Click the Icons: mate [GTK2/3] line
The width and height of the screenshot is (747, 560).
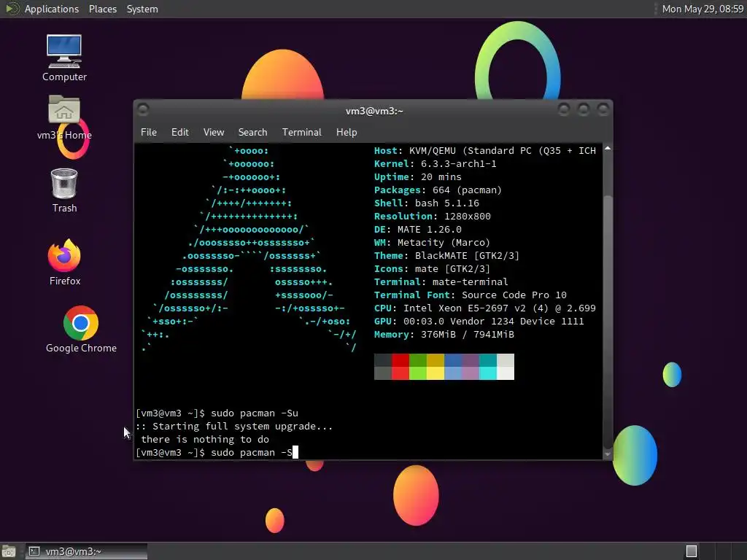(432, 269)
